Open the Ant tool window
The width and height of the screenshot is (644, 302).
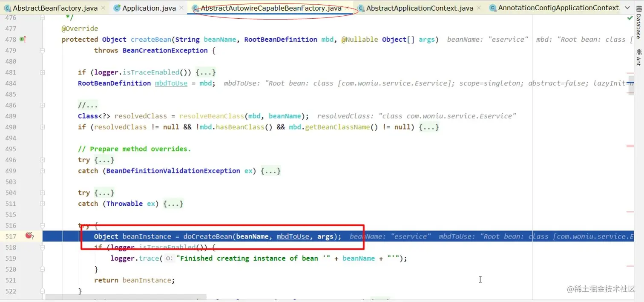[638, 57]
